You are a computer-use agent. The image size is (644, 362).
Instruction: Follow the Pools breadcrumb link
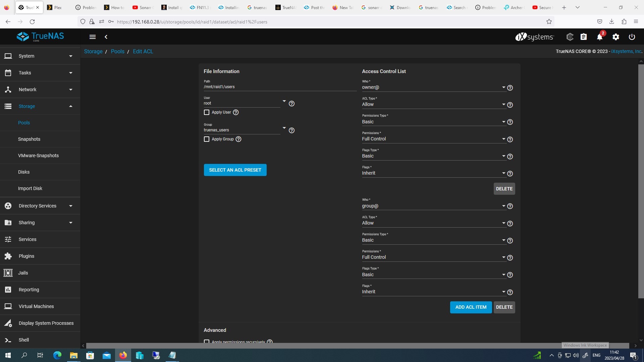coord(117,51)
